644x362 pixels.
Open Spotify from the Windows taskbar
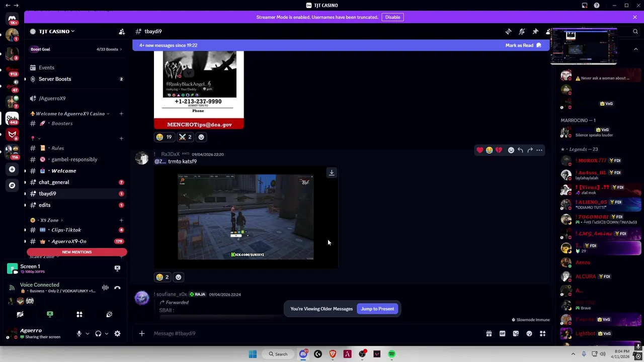point(391,354)
